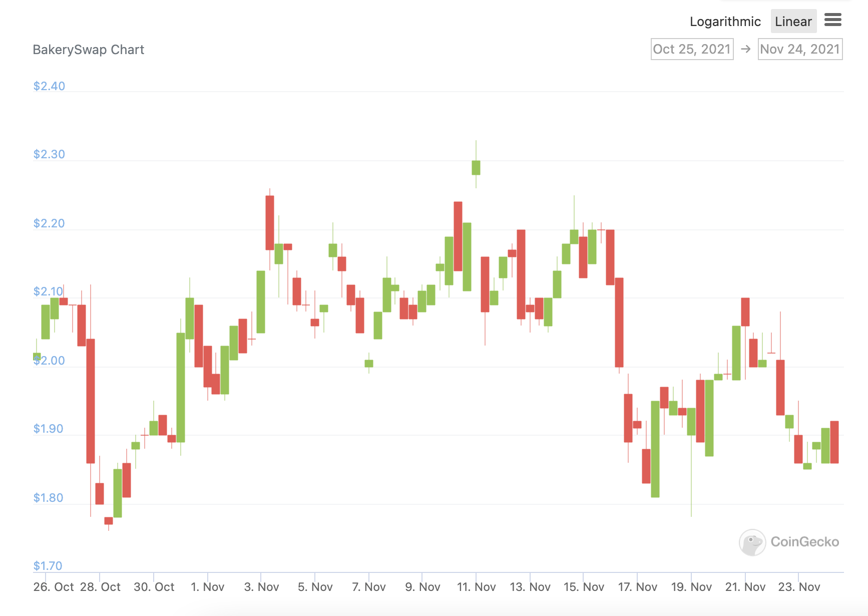Image resolution: width=868 pixels, height=616 pixels.
Task: Click the BakerySwap Chart title
Action: 88,50
